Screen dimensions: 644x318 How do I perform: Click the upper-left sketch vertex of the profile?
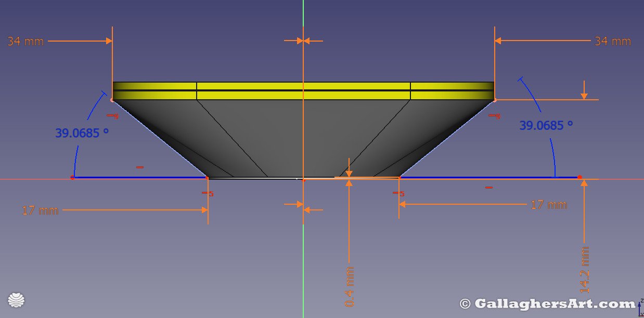(x=112, y=100)
